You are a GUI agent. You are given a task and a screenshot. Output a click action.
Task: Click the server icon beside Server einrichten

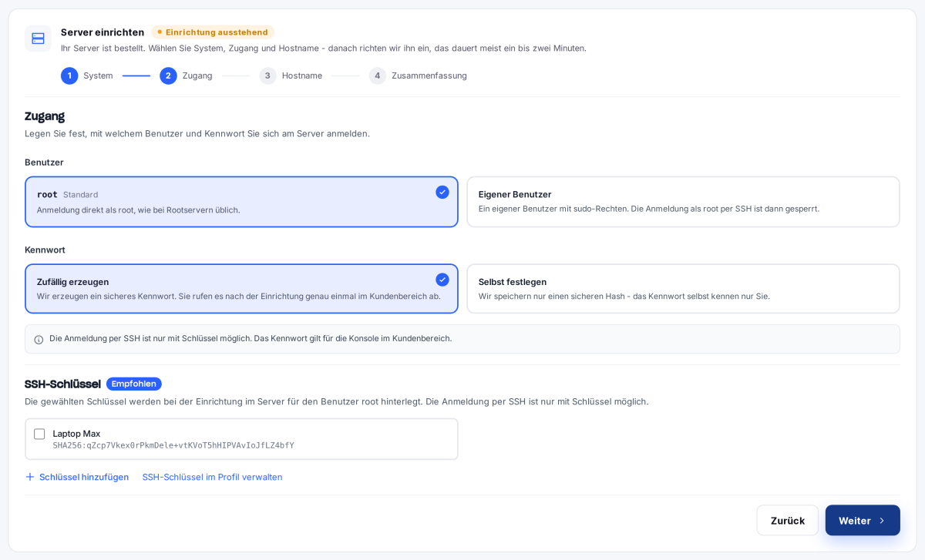[38, 39]
